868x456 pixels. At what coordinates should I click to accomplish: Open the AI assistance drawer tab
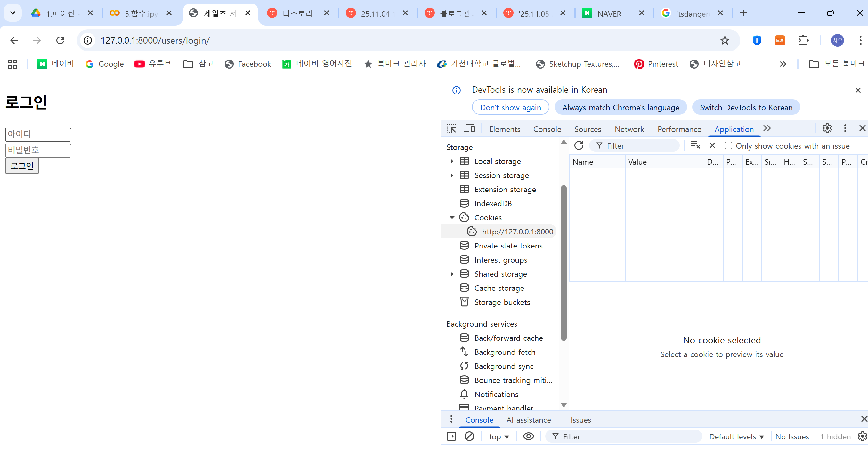coord(528,420)
